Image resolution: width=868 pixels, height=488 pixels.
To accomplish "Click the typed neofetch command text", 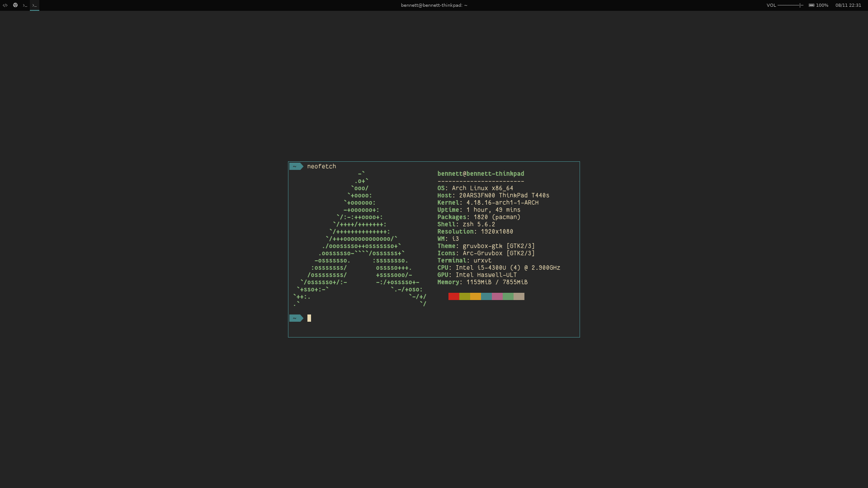I will pos(321,166).
